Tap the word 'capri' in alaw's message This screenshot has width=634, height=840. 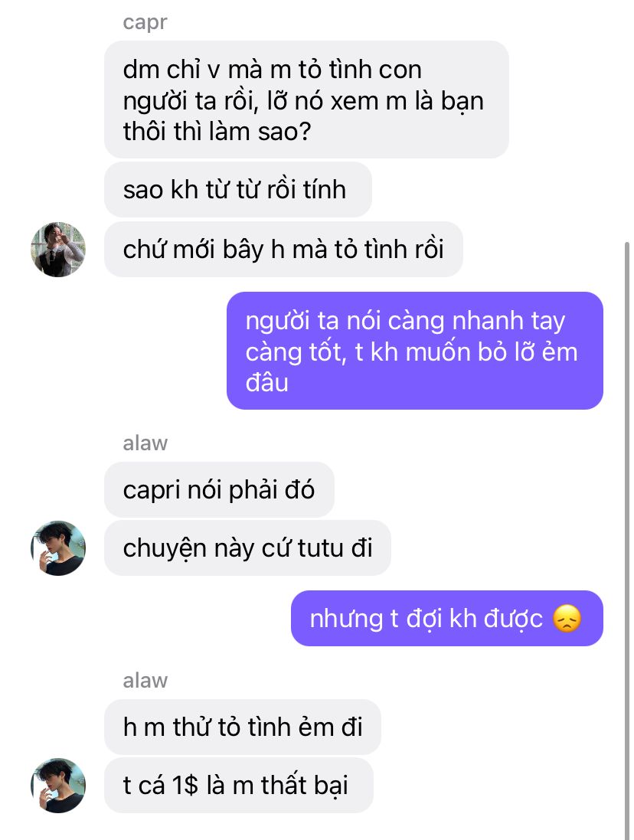point(149,491)
